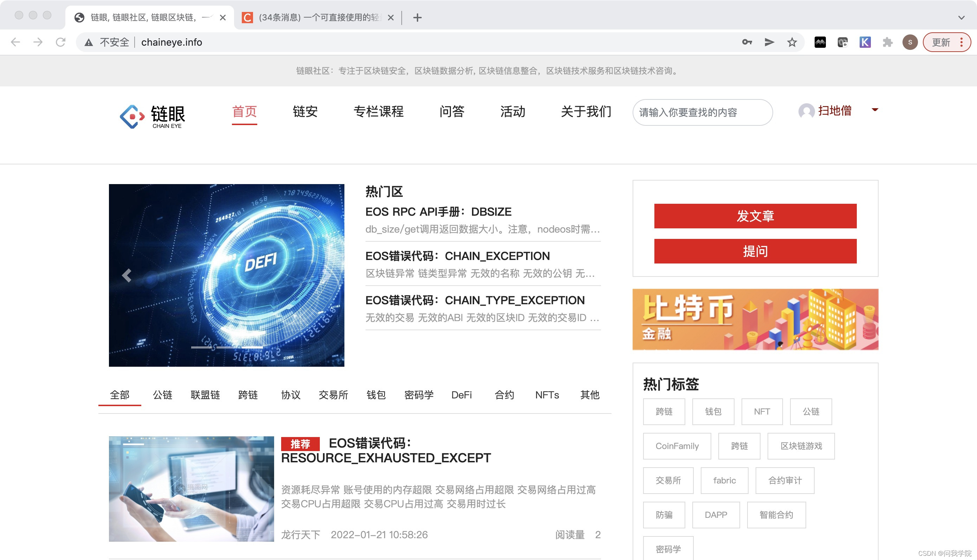The width and height of the screenshot is (977, 560).
Task: Click the Chain Eye logo
Action: click(153, 116)
